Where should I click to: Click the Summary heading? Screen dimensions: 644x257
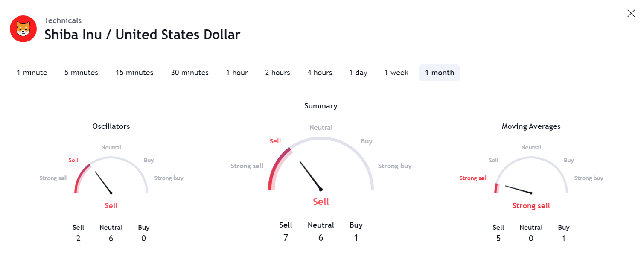tap(321, 106)
